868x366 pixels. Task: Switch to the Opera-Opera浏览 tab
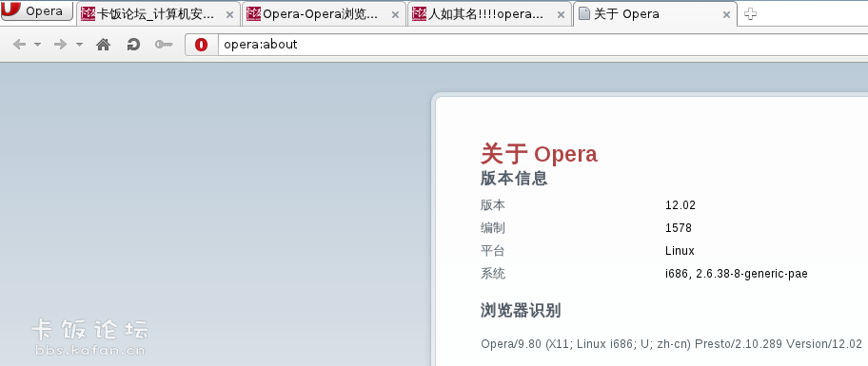(324, 14)
